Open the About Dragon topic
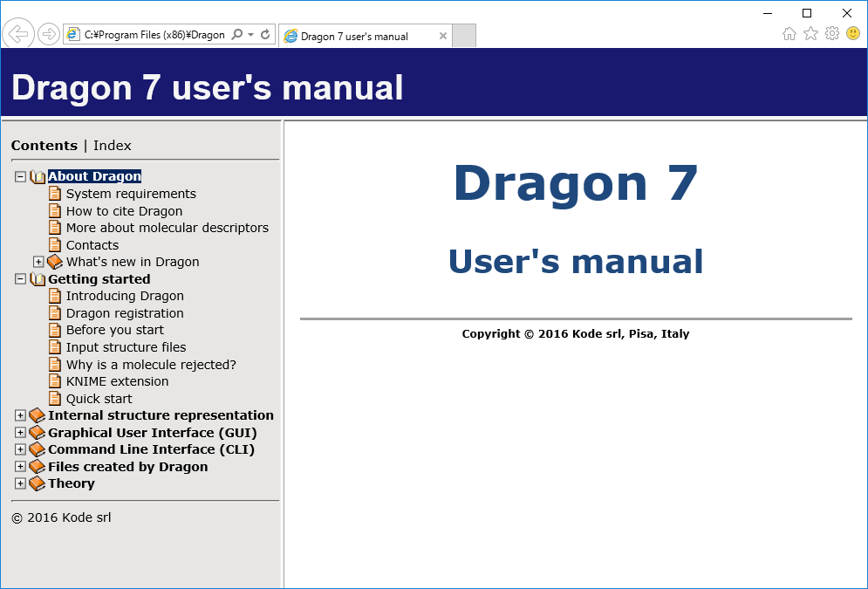The width and height of the screenshot is (868, 589). tap(95, 176)
